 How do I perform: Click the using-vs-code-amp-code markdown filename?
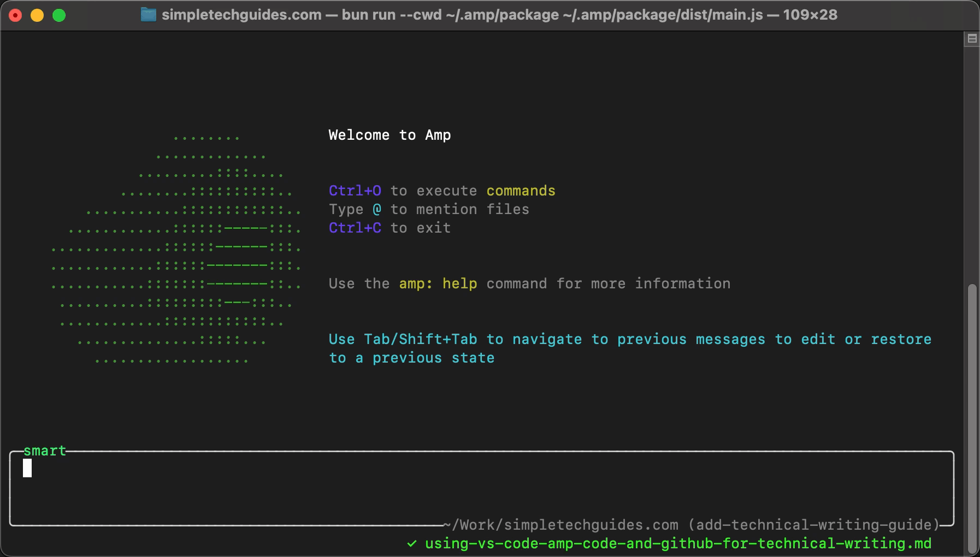click(x=678, y=544)
